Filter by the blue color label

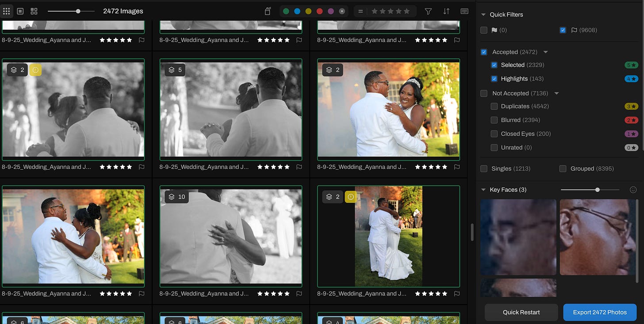[297, 11]
